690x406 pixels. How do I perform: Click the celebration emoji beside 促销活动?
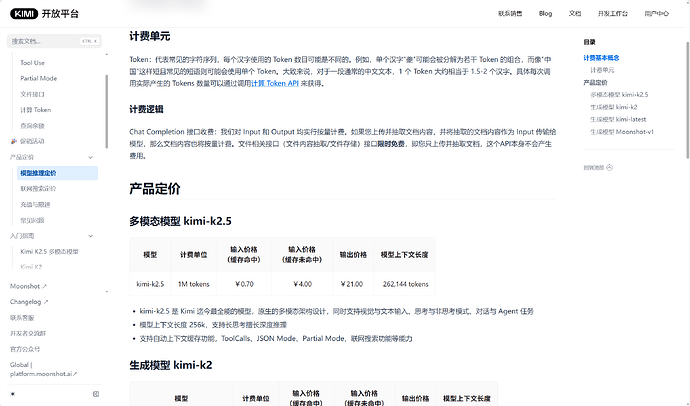pyautogui.click(x=14, y=141)
